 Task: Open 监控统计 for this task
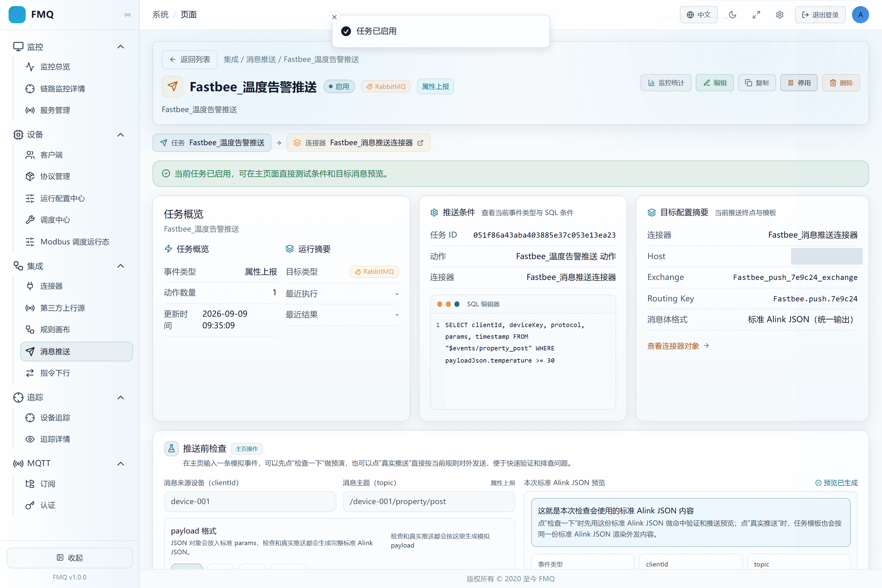(x=665, y=82)
